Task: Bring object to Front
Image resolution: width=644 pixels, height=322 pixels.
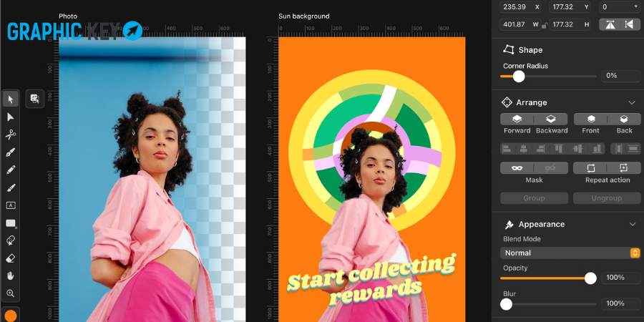Action: coord(590,119)
